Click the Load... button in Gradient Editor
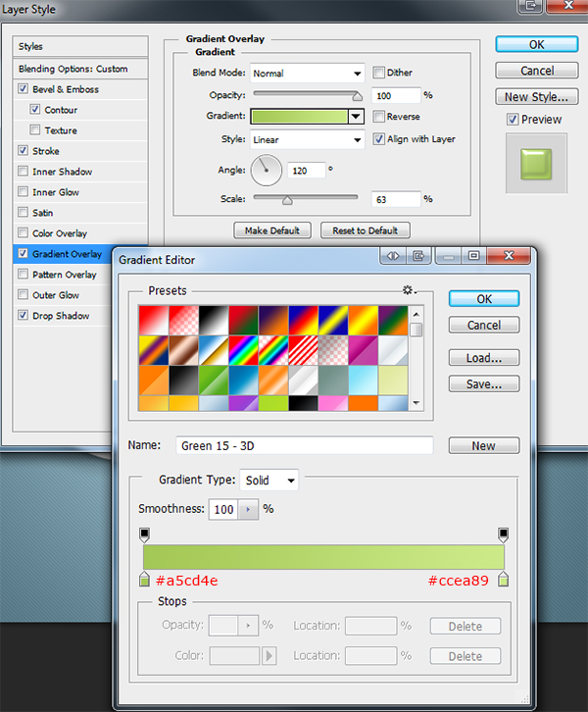Image resolution: width=588 pixels, height=712 pixels. [484, 358]
